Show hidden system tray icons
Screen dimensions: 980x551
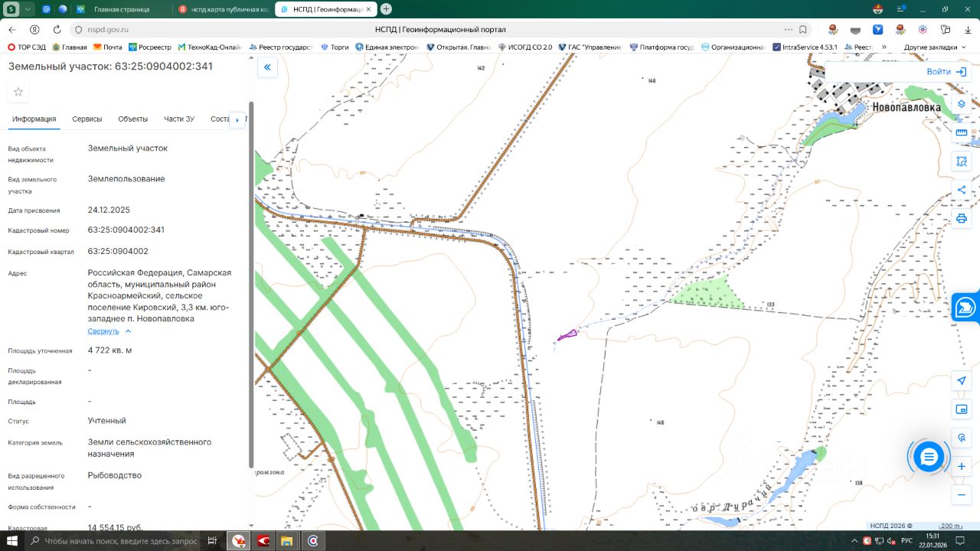point(854,541)
